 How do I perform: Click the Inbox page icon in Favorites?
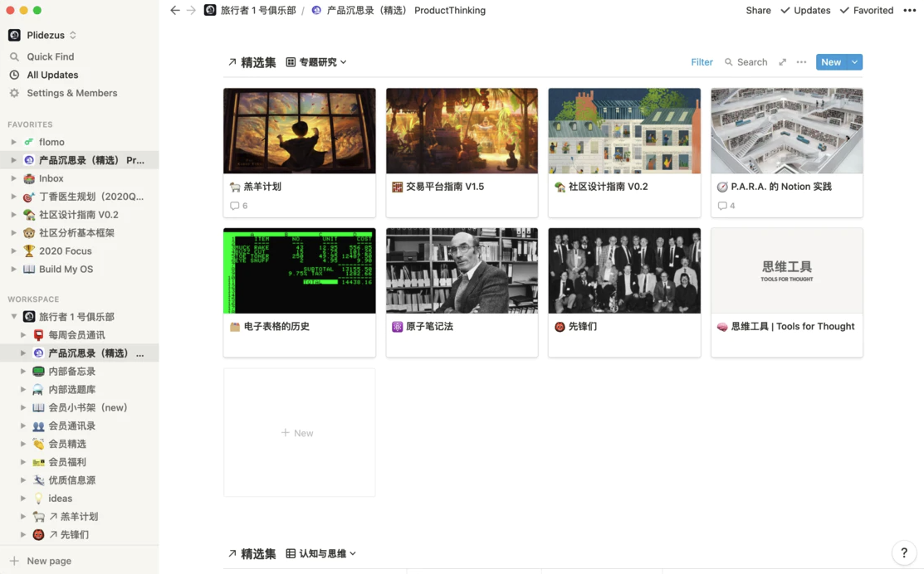[x=29, y=178]
